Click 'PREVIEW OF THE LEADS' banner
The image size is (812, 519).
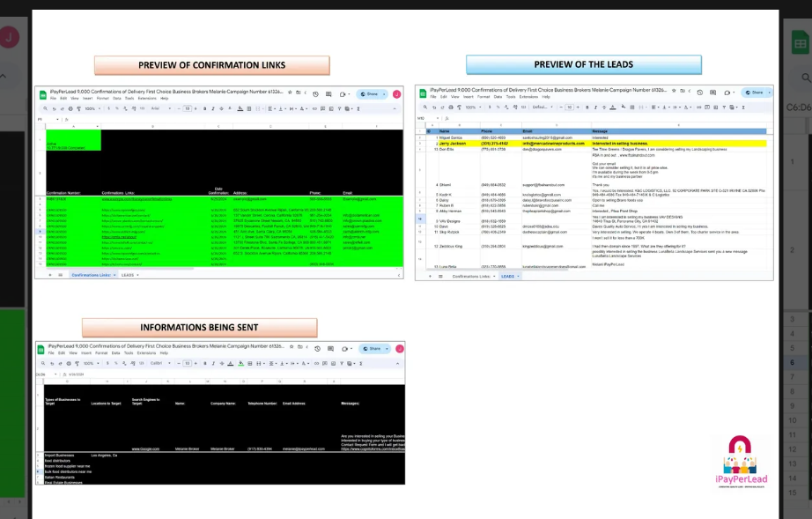point(584,64)
